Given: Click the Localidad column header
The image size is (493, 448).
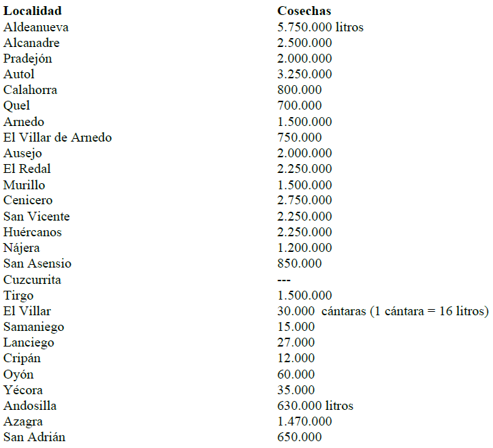Looking at the screenshot, I should point(32,11).
